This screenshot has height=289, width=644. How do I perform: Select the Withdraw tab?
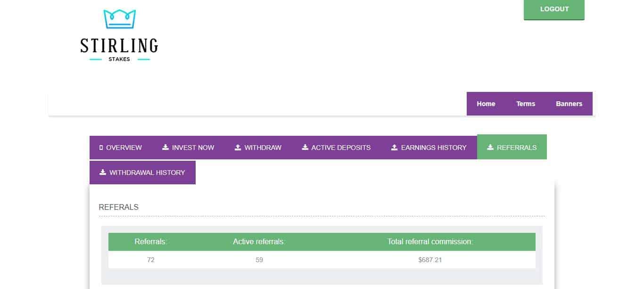(x=258, y=148)
